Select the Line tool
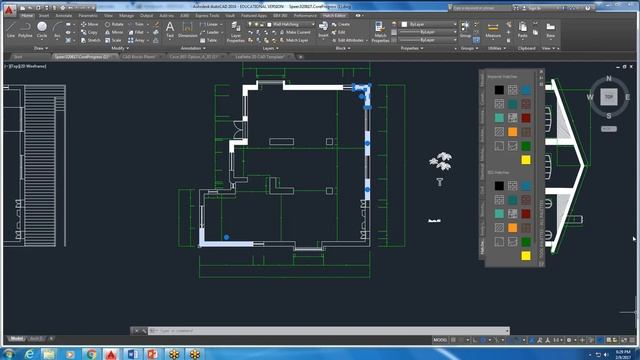 pos(11,30)
